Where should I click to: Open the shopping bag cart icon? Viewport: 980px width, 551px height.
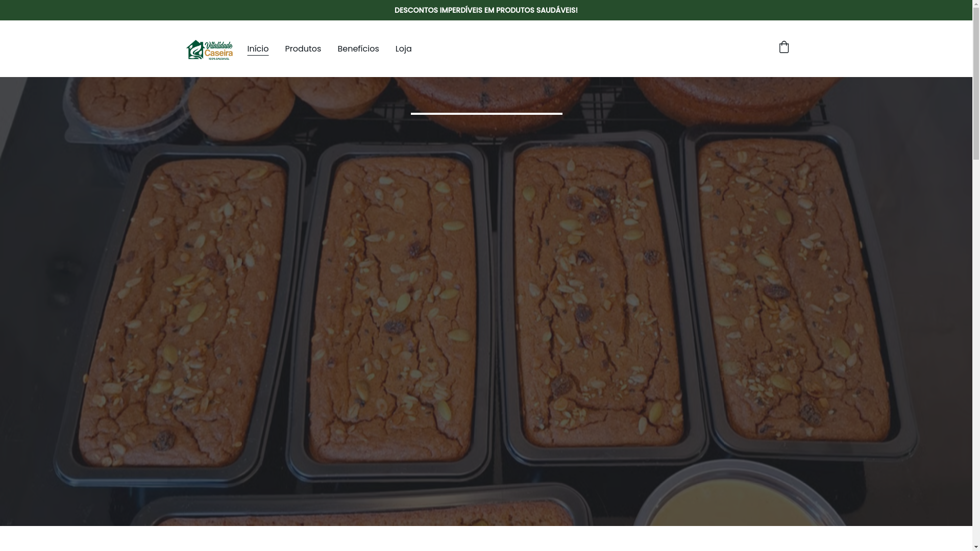(784, 47)
